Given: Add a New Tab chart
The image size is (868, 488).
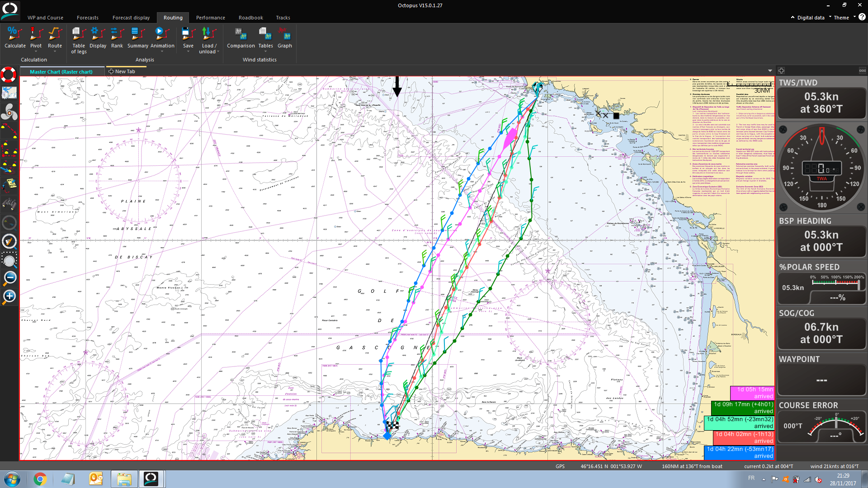Looking at the screenshot, I should (x=122, y=71).
